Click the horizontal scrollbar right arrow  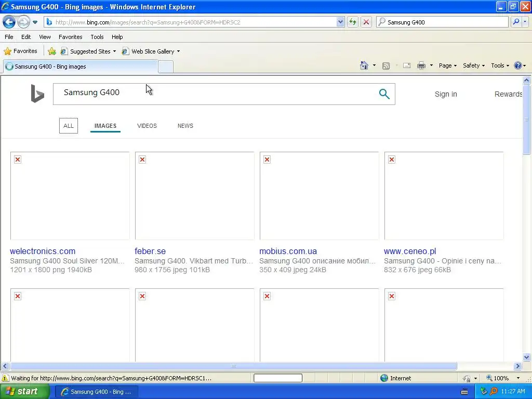click(x=517, y=366)
